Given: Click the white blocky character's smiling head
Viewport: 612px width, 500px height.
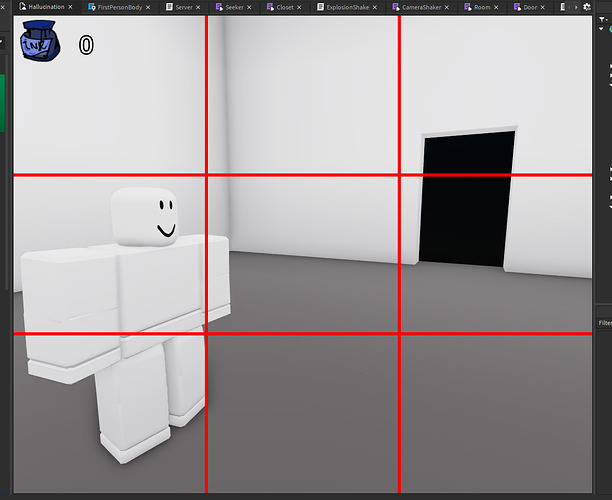Looking at the screenshot, I should pyautogui.click(x=144, y=217).
